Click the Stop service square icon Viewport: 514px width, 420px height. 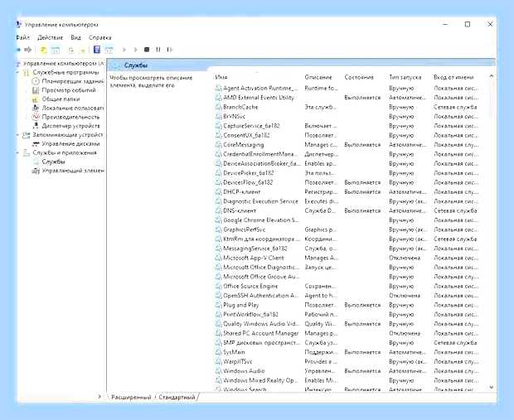pos(147,50)
